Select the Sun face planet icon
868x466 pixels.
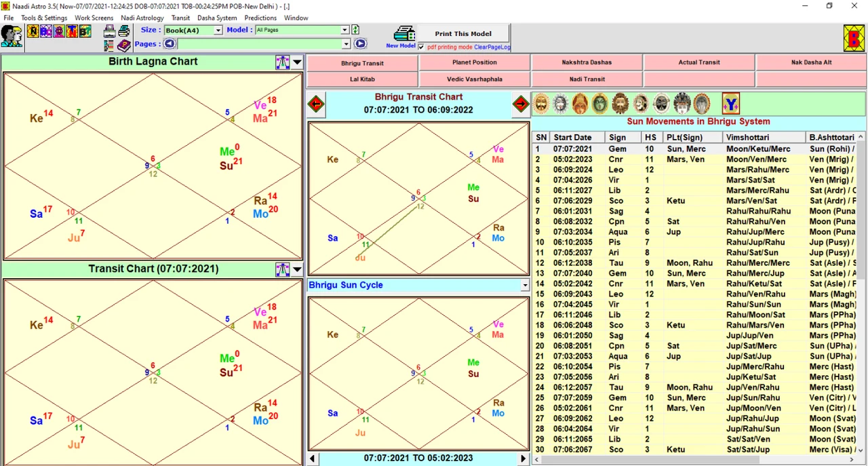(x=541, y=103)
